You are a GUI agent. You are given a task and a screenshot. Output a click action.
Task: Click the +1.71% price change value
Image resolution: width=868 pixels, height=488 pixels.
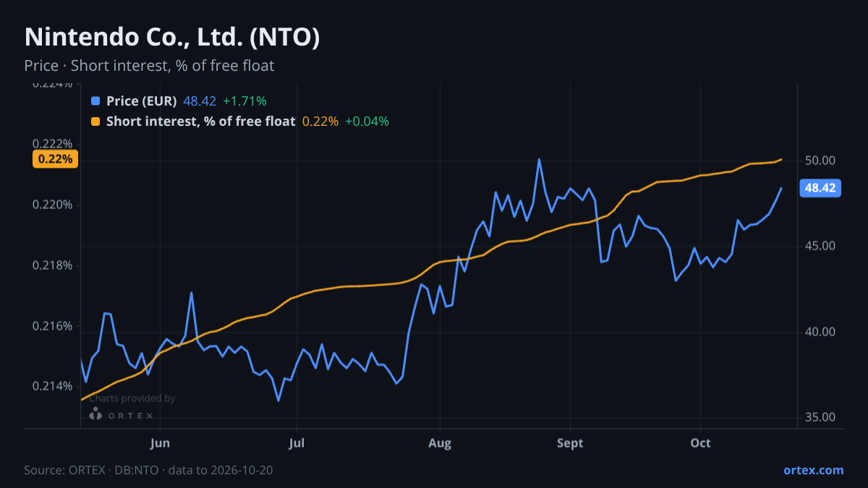pyautogui.click(x=244, y=101)
